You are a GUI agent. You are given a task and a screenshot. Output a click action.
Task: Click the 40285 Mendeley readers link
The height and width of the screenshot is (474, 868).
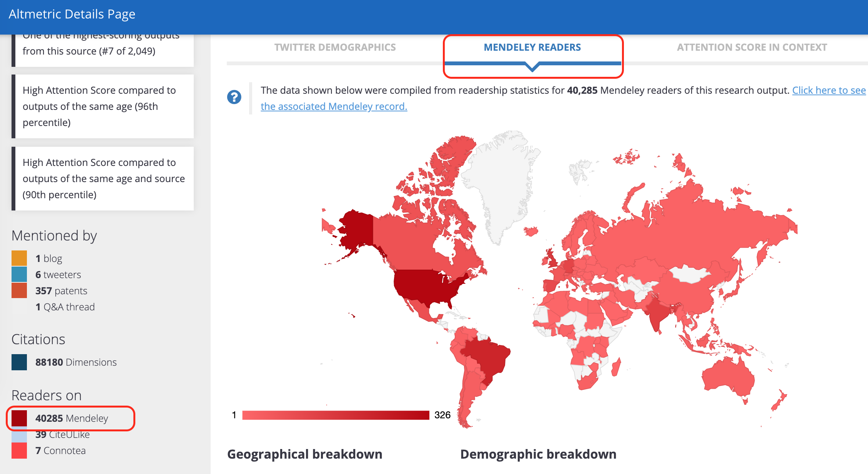coord(72,418)
